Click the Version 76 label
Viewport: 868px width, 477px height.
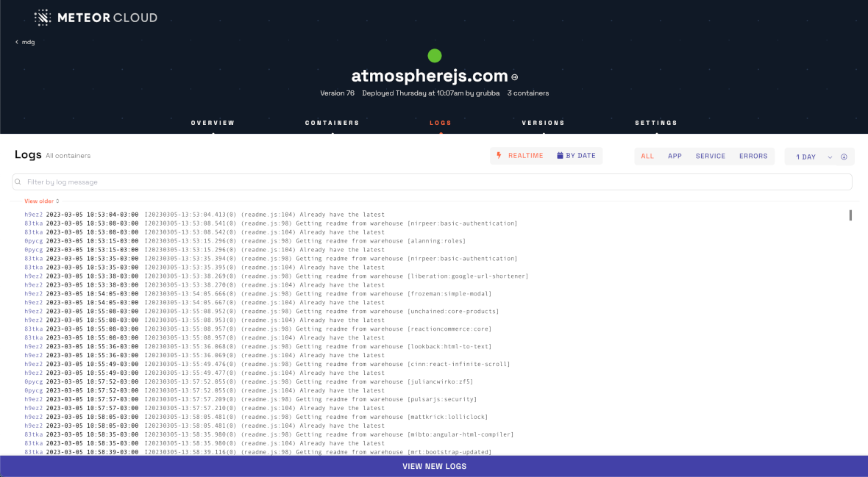coord(337,93)
